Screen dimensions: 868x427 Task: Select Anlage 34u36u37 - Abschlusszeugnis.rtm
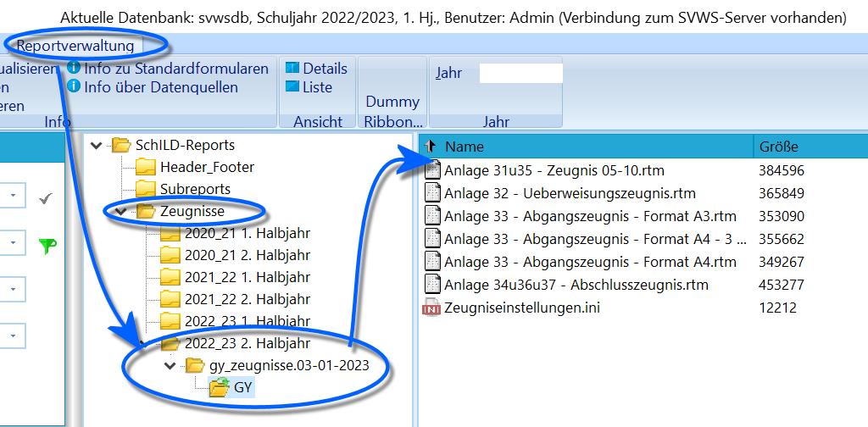[576, 285]
